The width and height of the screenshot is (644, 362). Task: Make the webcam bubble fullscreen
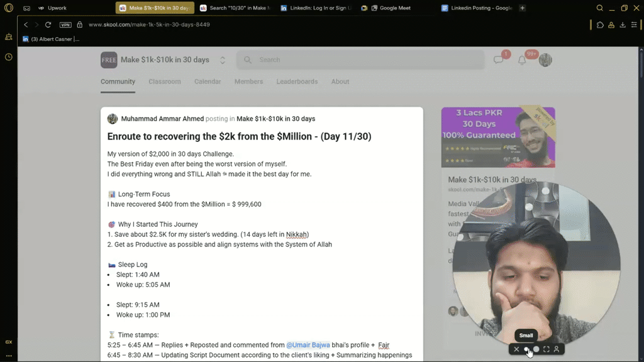tap(547, 349)
